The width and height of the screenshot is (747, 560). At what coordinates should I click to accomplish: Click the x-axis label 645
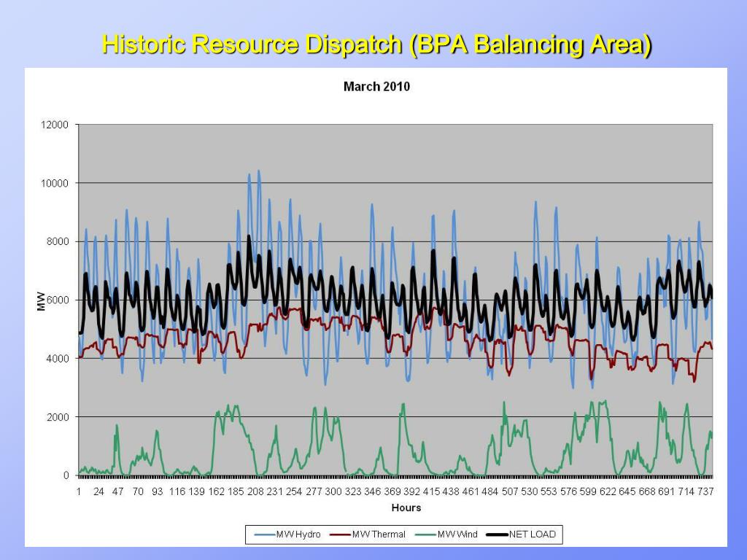(627, 491)
